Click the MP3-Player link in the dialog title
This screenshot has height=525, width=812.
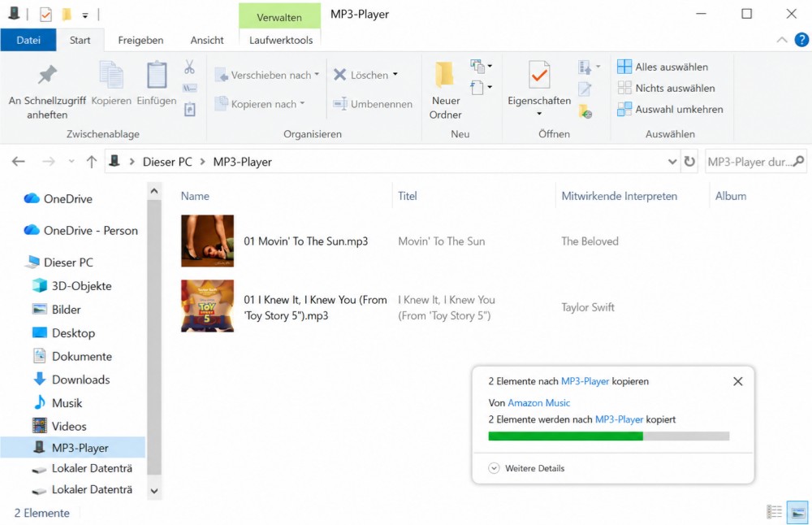pos(585,381)
